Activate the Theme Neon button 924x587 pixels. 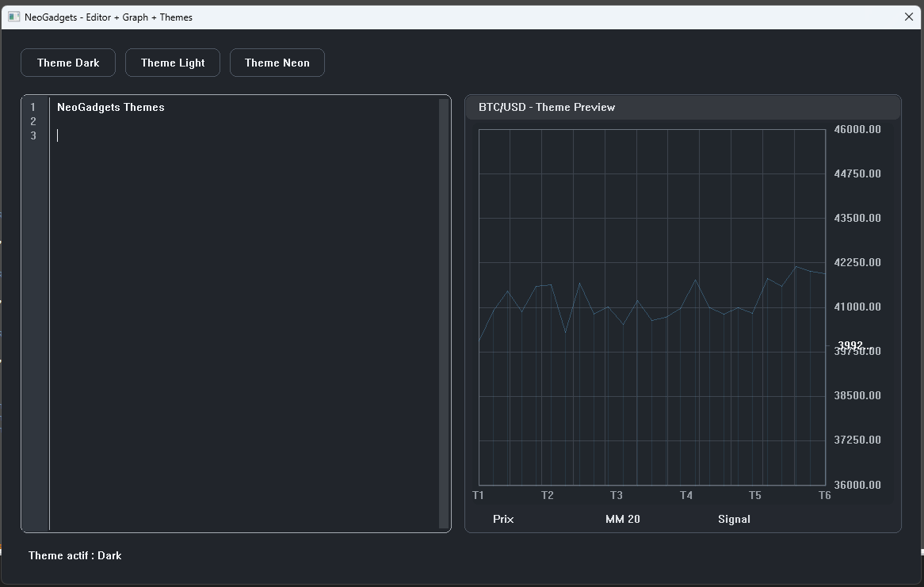(x=277, y=63)
